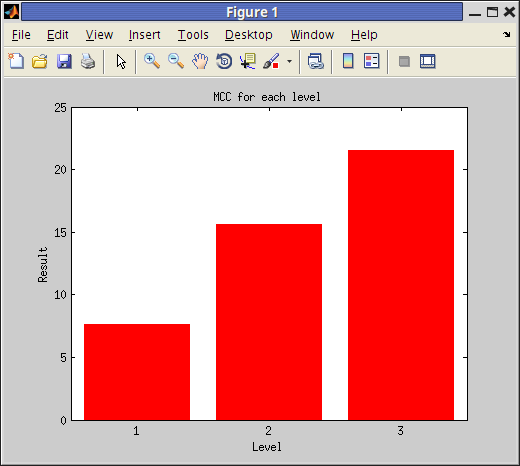Select the Brush data tool
Image resolution: width=520 pixels, height=466 pixels.
point(271,61)
